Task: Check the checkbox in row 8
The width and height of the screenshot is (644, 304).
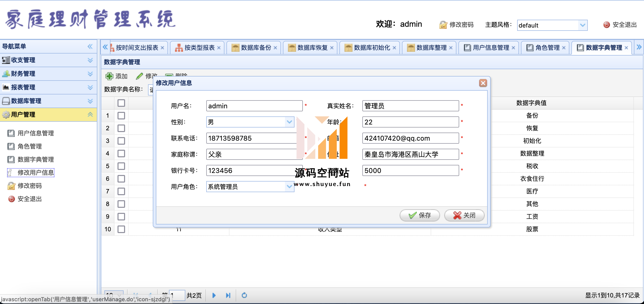Action: (x=121, y=204)
